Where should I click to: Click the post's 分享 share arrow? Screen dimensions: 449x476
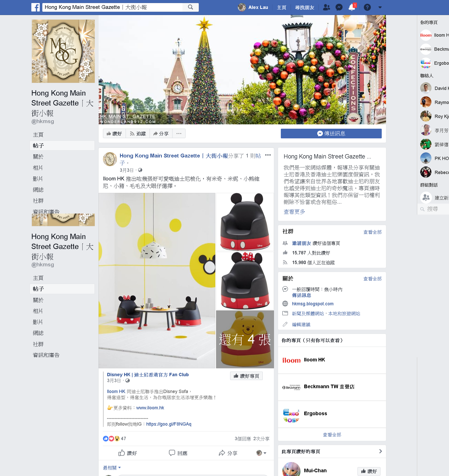point(228,453)
